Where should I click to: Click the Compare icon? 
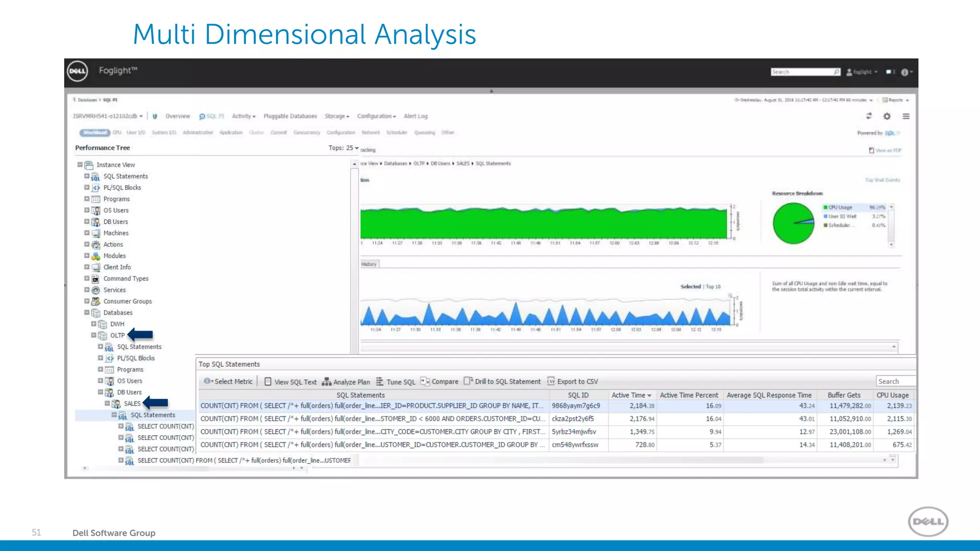[425, 381]
